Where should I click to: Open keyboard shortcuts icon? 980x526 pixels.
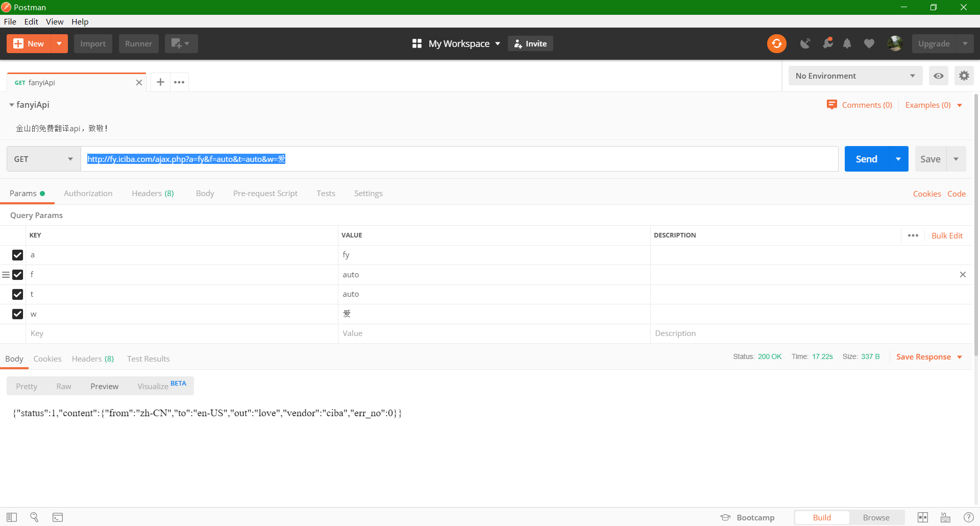pos(945,517)
